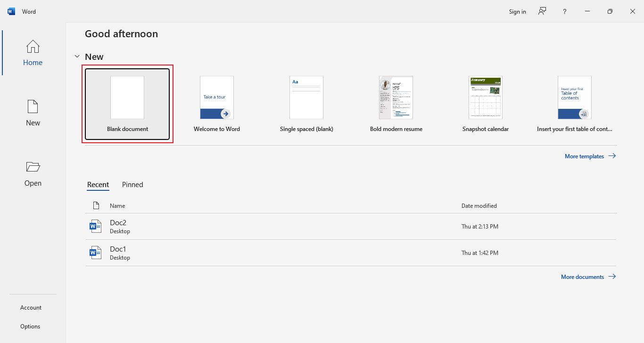The image size is (644, 343).
Task: Open Word Options
Action: tap(30, 326)
